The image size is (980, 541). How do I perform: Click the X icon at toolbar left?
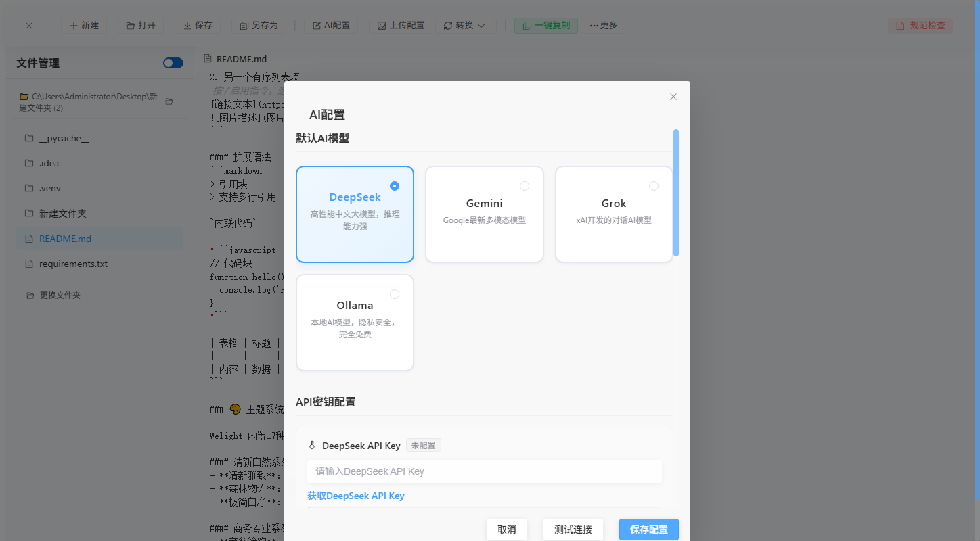tap(29, 26)
